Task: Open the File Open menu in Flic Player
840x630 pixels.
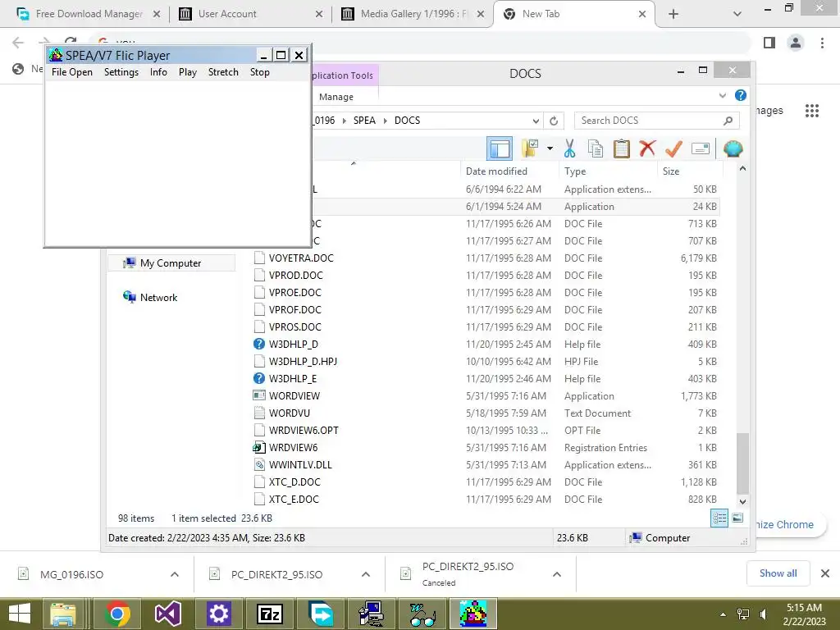Action: pos(72,72)
